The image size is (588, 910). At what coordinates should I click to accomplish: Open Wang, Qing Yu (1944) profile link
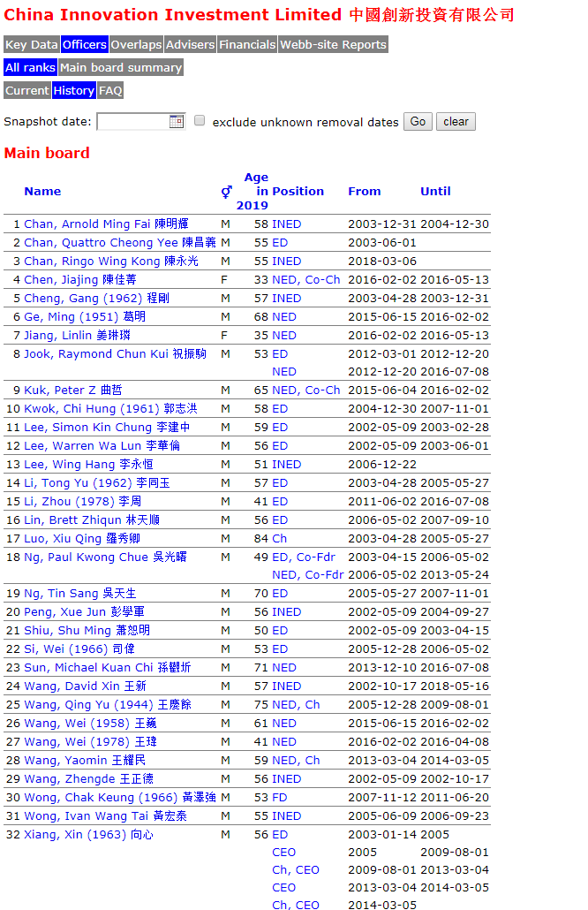pyautogui.click(x=108, y=704)
